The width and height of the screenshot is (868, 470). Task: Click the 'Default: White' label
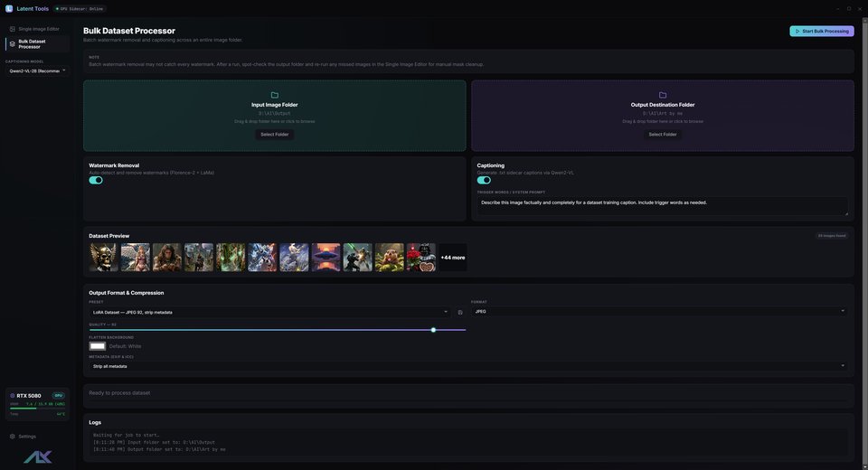click(125, 346)
